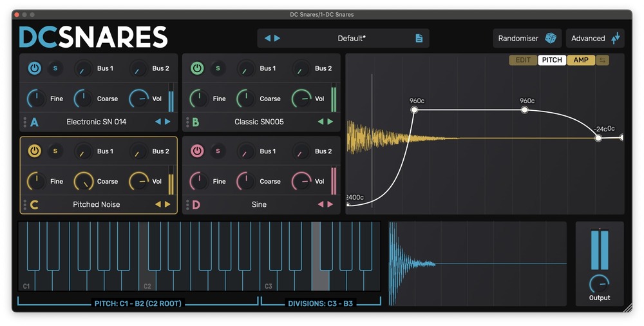This screenshot has height=326, width=644.
Task: Click the -24c envelope point
Action: click(598, 138)
